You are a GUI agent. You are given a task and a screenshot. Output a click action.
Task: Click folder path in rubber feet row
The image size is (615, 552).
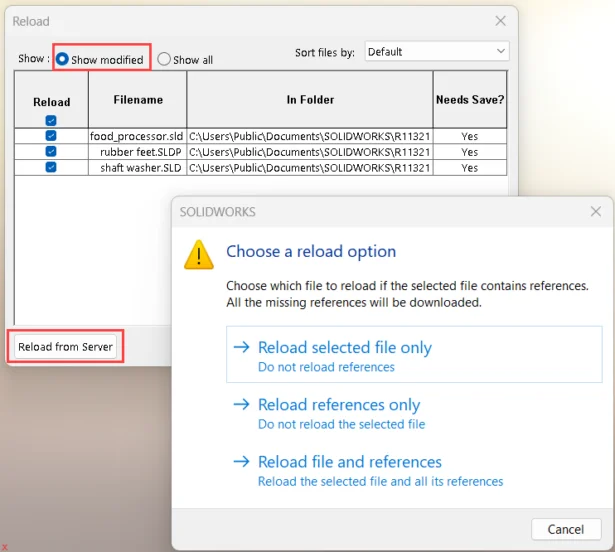(x=310, y=152)
